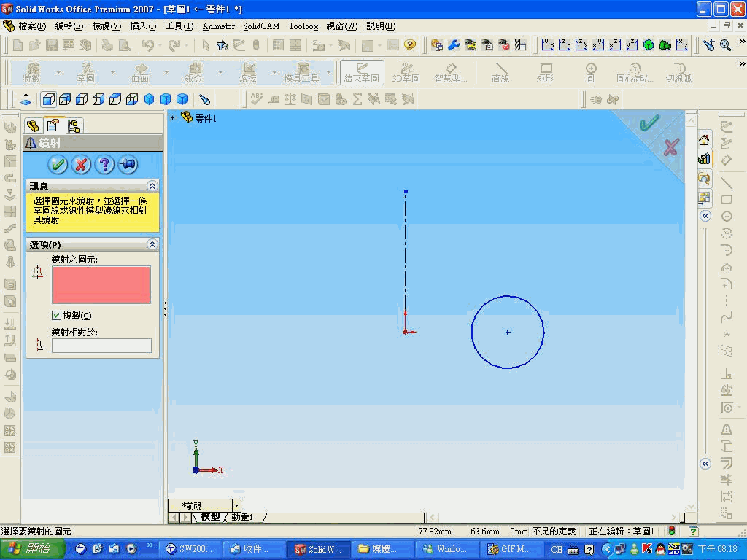Cancel sketch via confirmation corner red X

coord(671,147)
